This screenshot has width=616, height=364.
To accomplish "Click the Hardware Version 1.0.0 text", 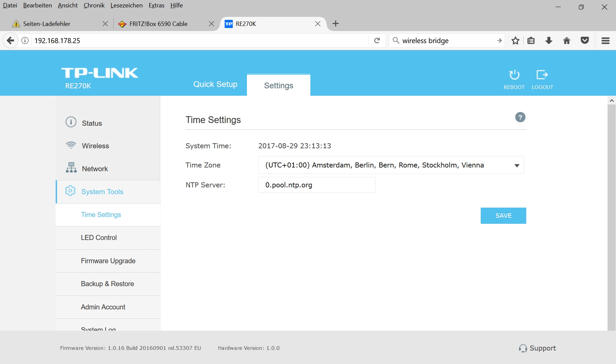I will (x=249, y=348).
